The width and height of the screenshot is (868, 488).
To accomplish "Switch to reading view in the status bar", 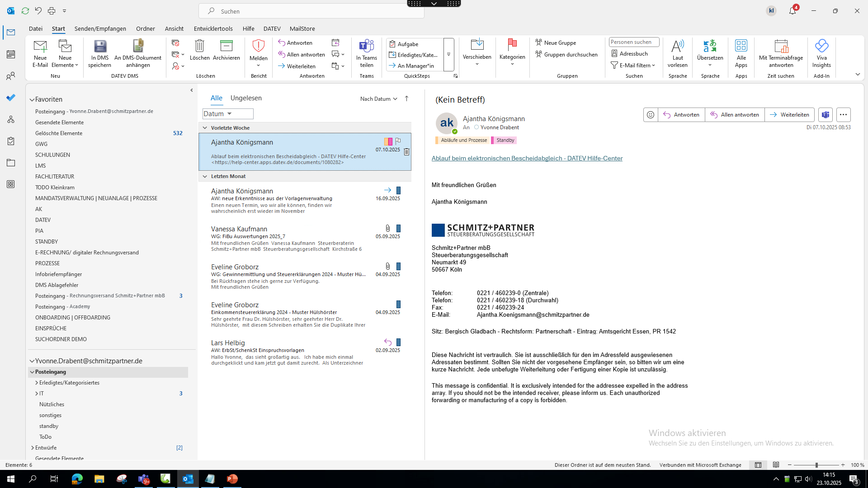I will 776,465.
